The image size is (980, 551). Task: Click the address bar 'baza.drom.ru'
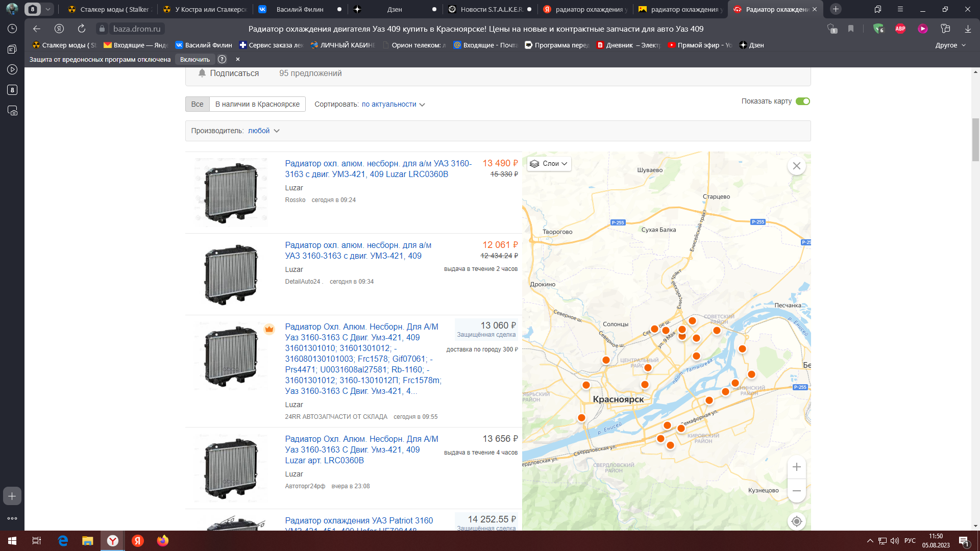pyautogui.click(x=136, y=29)
